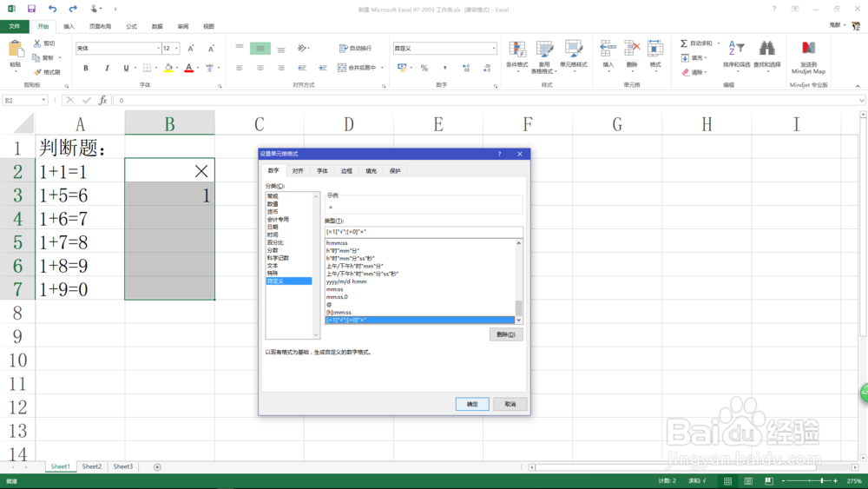Toggle bold formatting

(x=86, y=68)
